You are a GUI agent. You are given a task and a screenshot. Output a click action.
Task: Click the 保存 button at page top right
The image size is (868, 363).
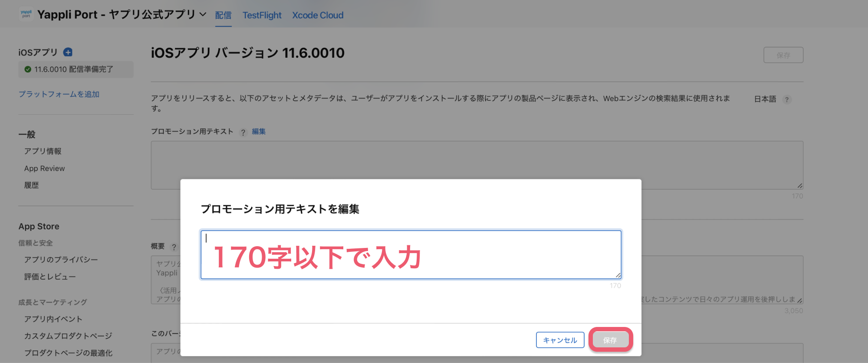(783, 55)
